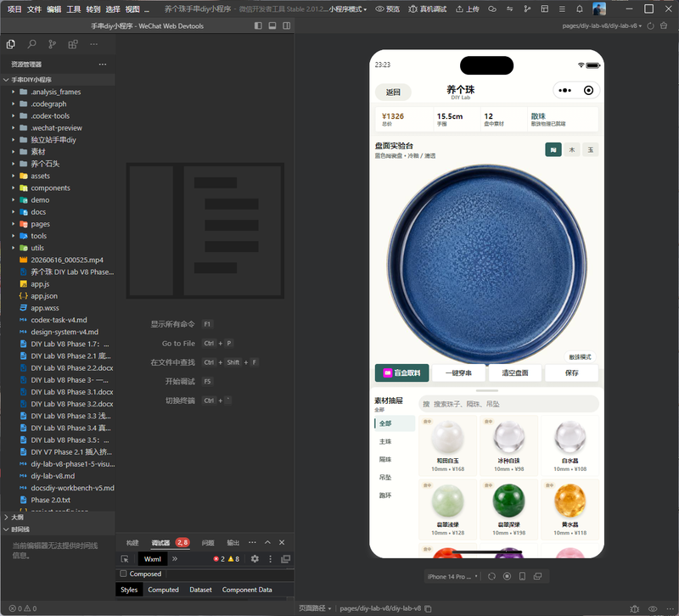
Task: Open the 项目 menu
Action: coord(14,9)
